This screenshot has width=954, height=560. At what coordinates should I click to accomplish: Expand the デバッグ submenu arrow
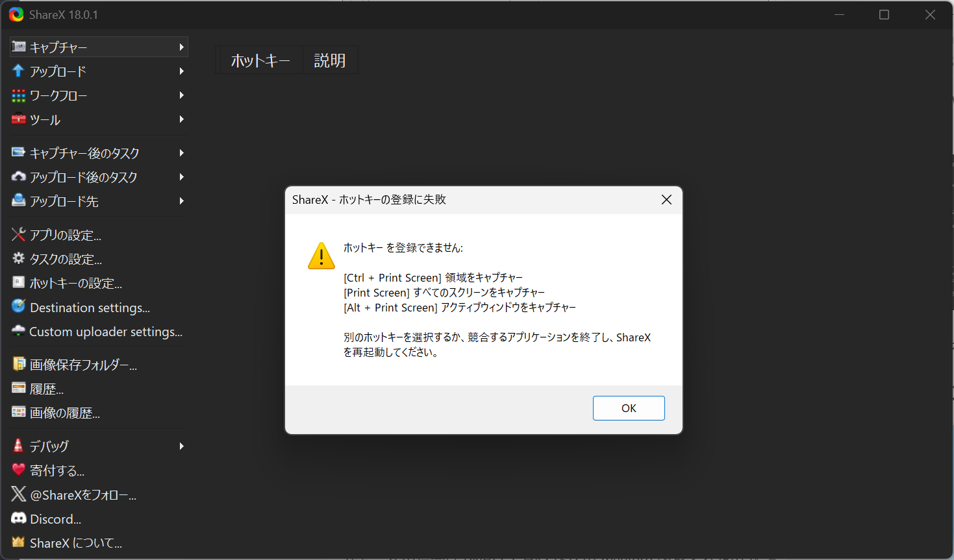tap(182, 446)
